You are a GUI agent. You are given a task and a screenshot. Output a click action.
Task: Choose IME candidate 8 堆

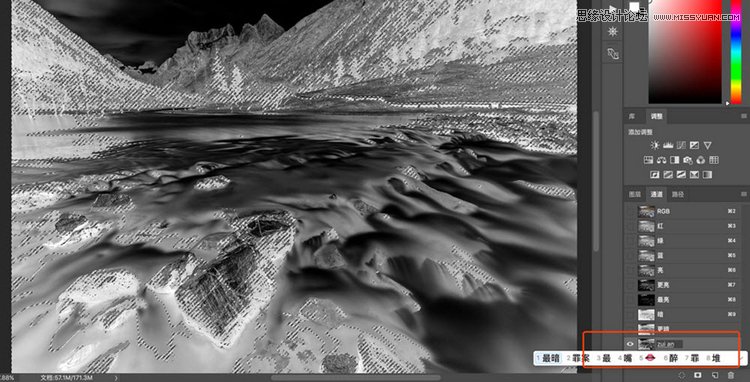[713, 358]
